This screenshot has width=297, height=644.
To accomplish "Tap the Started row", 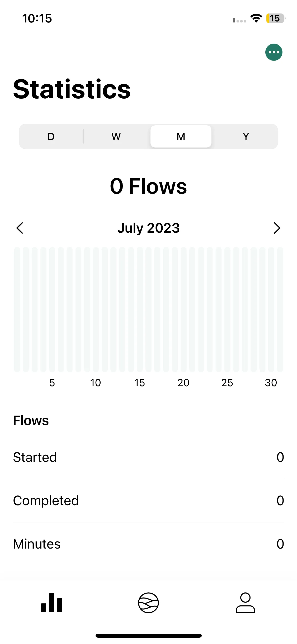I will pos(148,457).
